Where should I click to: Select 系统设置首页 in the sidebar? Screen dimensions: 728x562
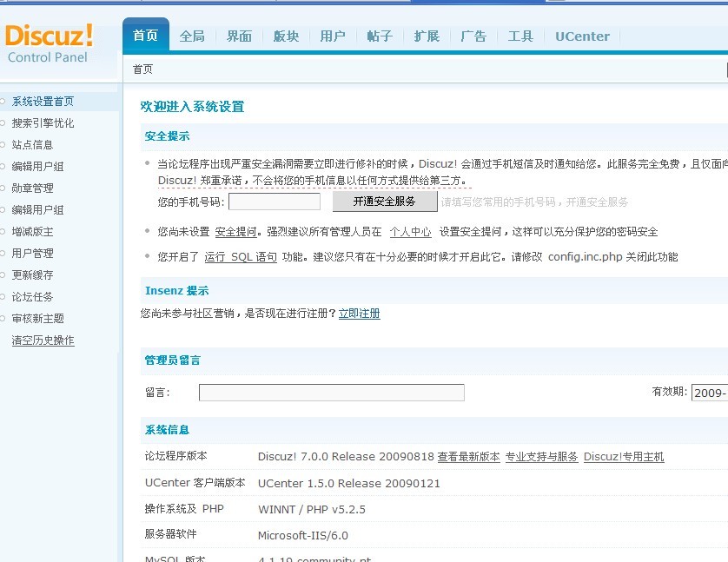pyautogui.click(x=43, y=101)
